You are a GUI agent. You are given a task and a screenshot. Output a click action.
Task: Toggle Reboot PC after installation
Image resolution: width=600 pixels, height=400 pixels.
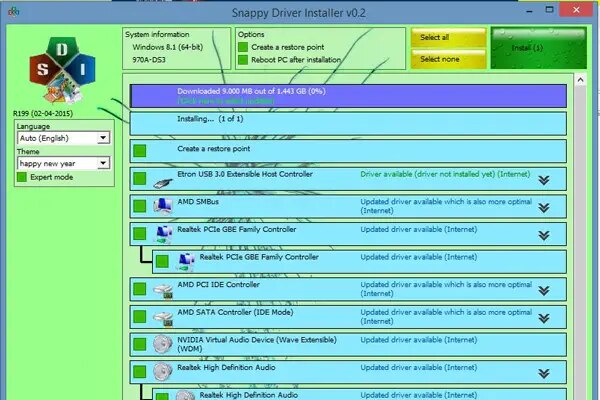click(243, 60)
